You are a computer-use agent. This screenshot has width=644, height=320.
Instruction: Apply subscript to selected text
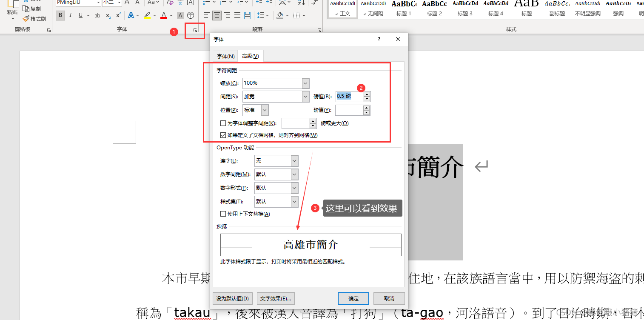pyautogui.click(x=108, y=15)
